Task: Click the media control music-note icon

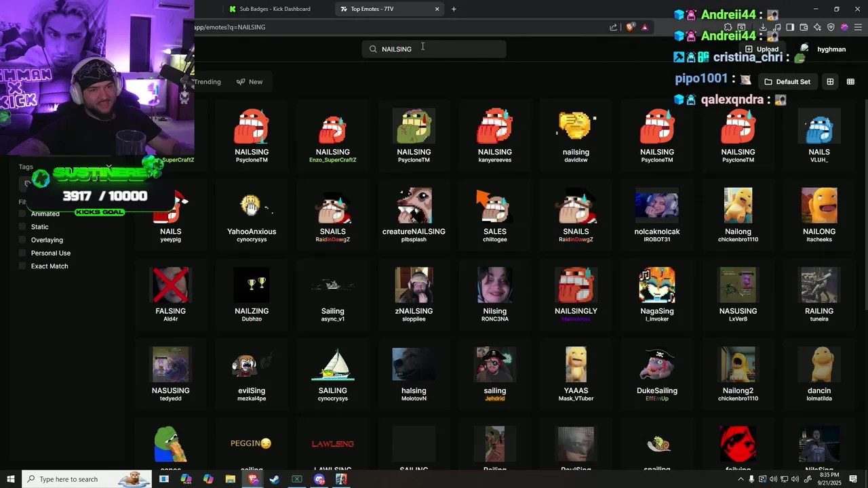Action: coord(777,27)
